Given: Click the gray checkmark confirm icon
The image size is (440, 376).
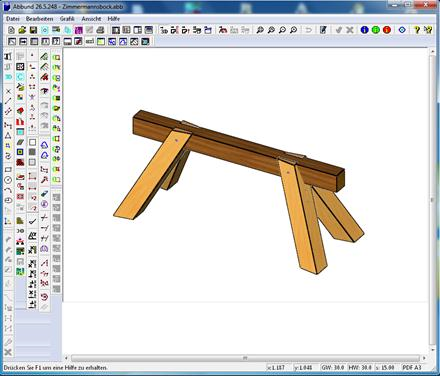Looking at the screenshot, I should [x=339, y=30].
